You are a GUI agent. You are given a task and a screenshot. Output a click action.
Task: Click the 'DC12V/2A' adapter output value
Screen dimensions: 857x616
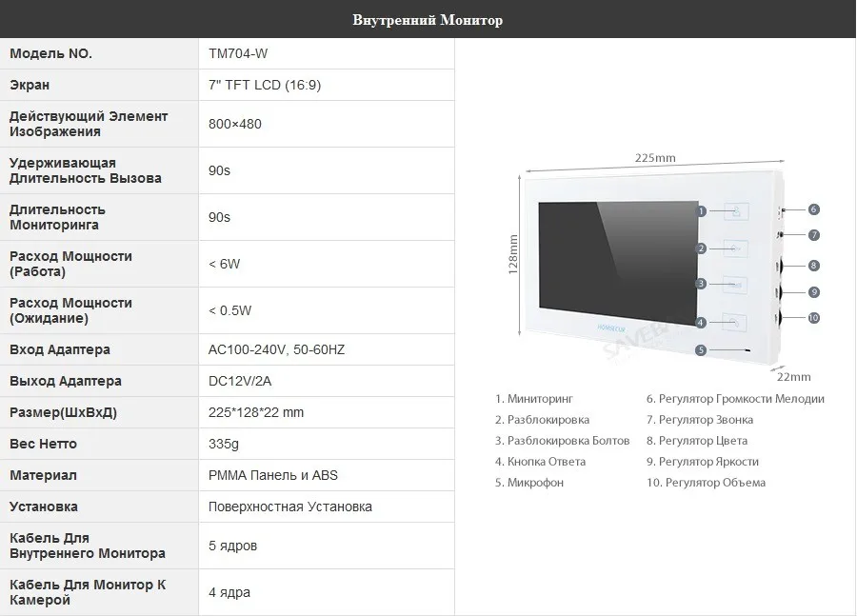point(240,381)
